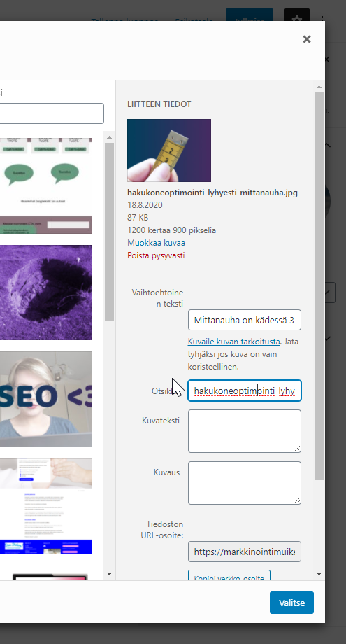
Task: Select the Tiedoston URL-osoite field
Action: click(x=245, y=552)
